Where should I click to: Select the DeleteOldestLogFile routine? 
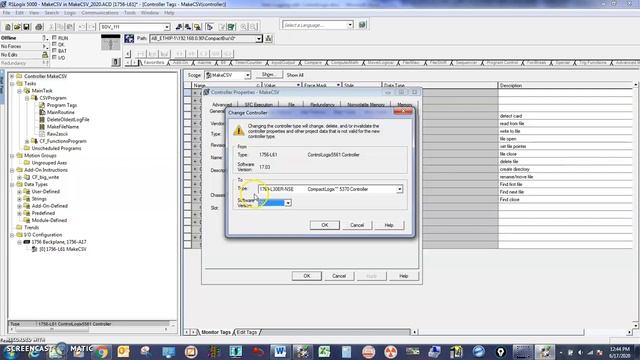point(68,120)
